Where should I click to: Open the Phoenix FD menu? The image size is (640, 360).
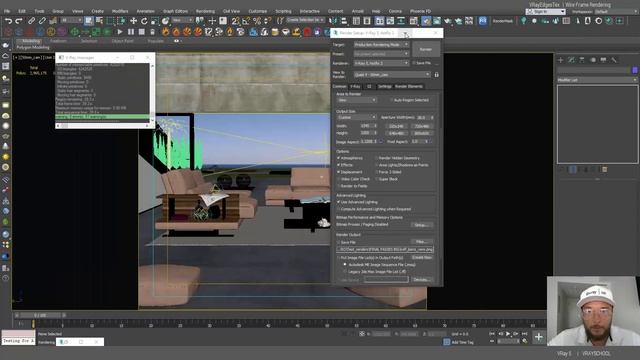coord(420,11)
